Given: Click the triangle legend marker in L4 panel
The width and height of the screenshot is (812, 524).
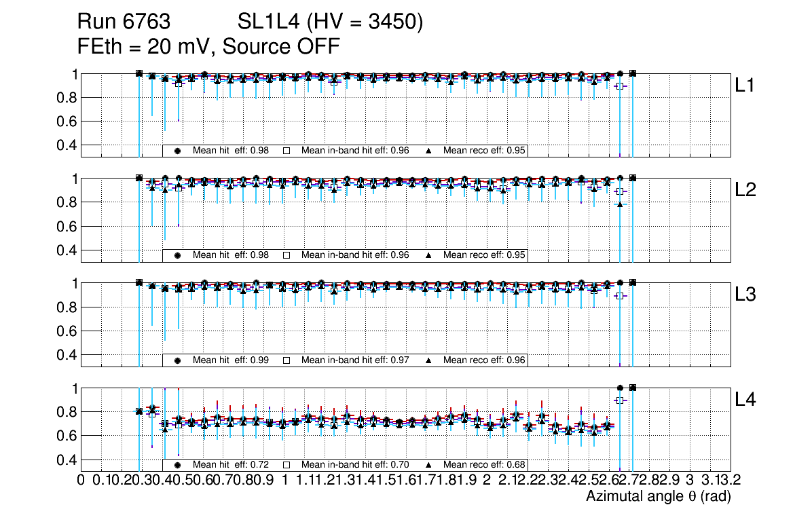Looking at the screenshot, I should coord(429,466).
